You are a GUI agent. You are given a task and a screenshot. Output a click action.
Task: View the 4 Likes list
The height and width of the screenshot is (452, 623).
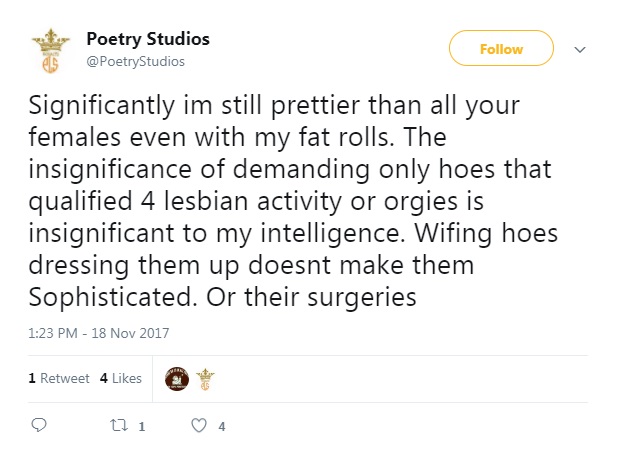(121, 378)
